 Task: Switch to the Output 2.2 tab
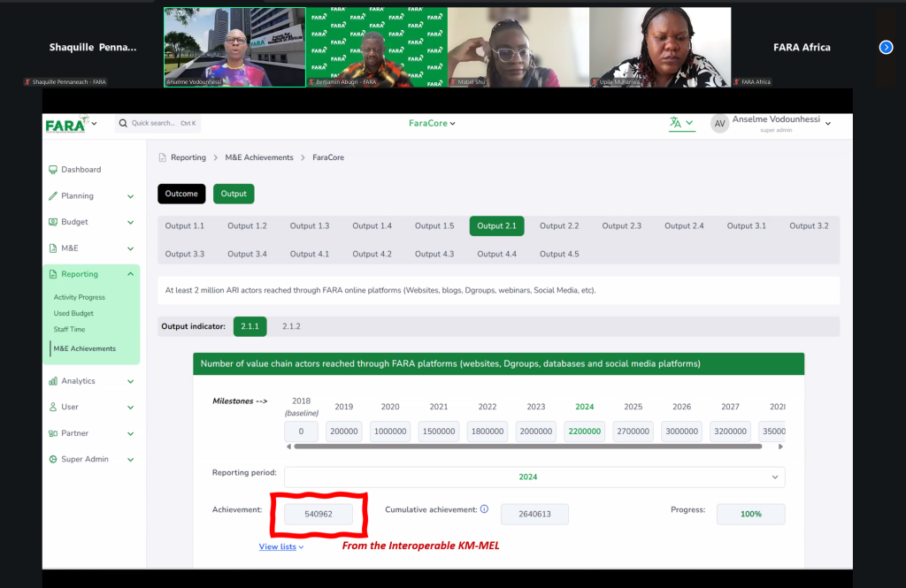559,226
